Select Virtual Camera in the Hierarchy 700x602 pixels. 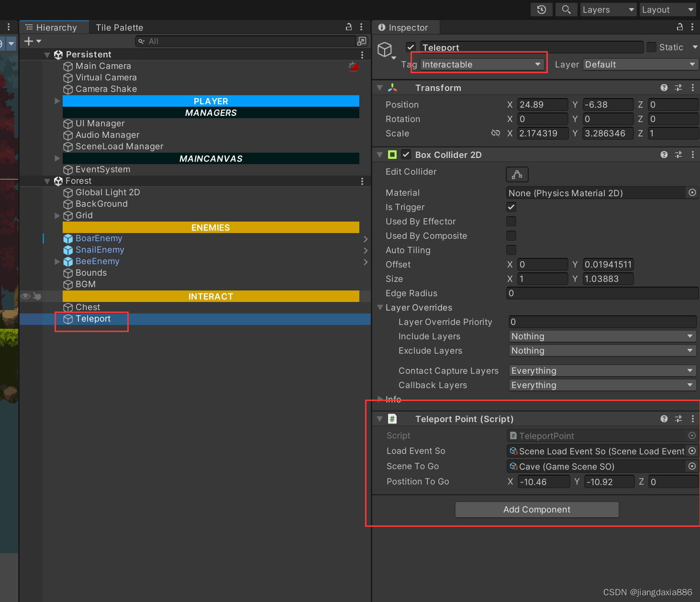[x=106, y=78]
